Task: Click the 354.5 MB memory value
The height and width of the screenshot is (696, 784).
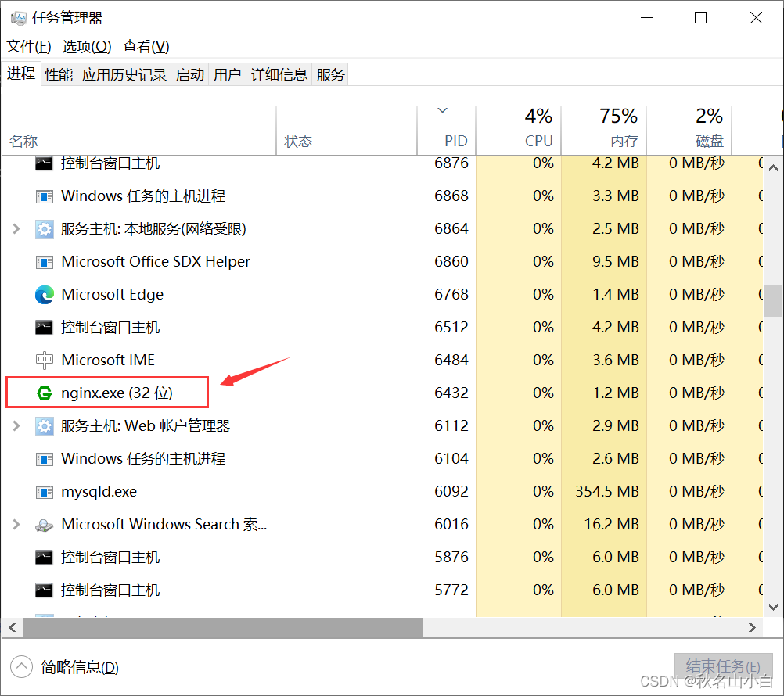Action: click(607, 491)
